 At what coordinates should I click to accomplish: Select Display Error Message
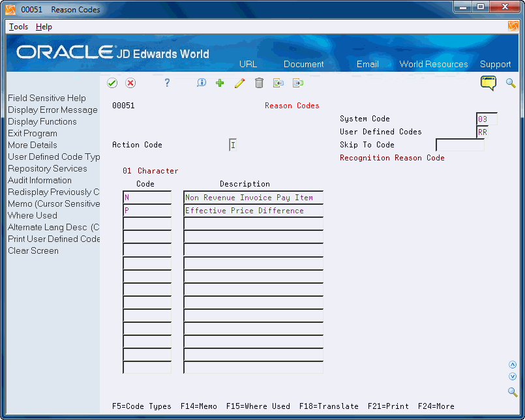pos(53,110)
